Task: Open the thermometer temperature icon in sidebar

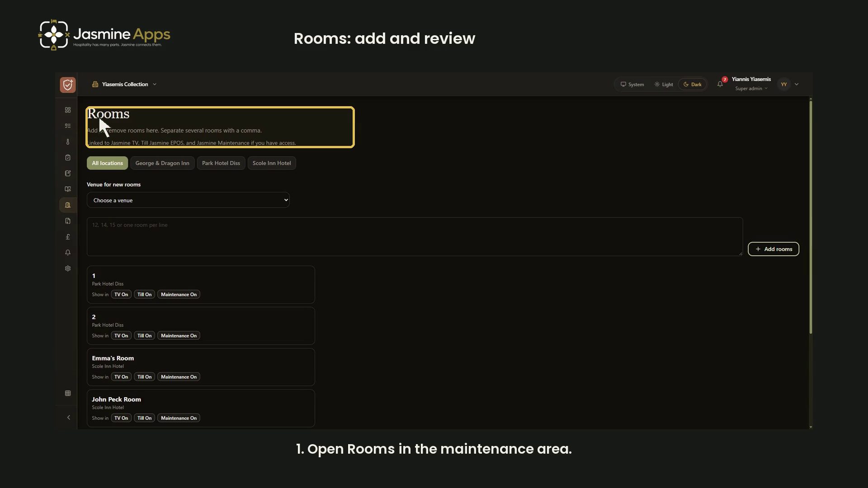Action: [68, 141]
